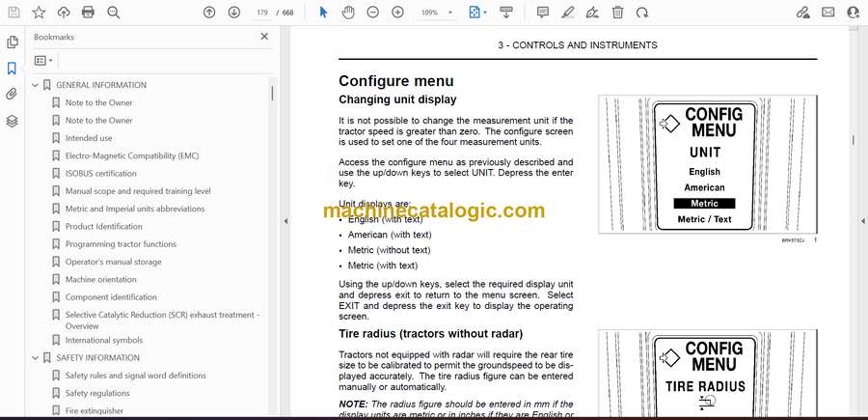Open ISOBUS certification bookmark

coord(100,174)
